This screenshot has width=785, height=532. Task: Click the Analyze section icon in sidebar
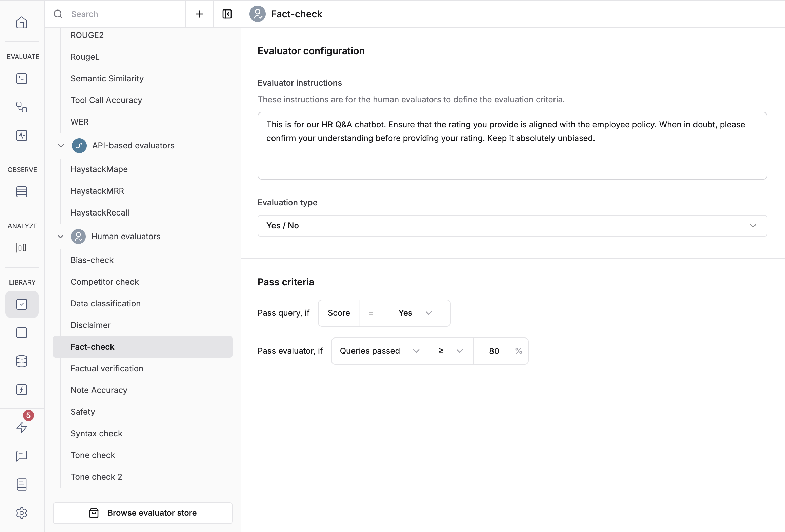22,248
